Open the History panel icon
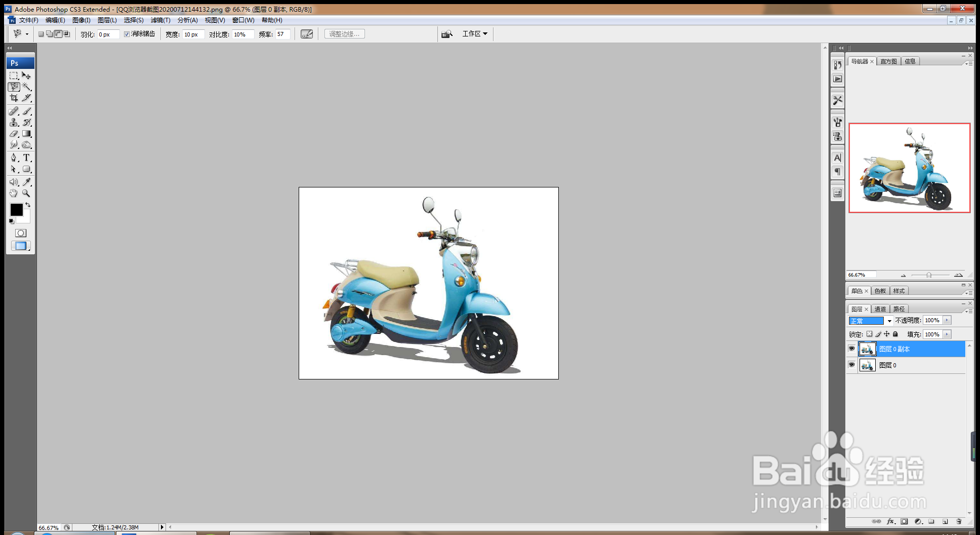This screenshot has width=980, height=535. pos(837,65)
